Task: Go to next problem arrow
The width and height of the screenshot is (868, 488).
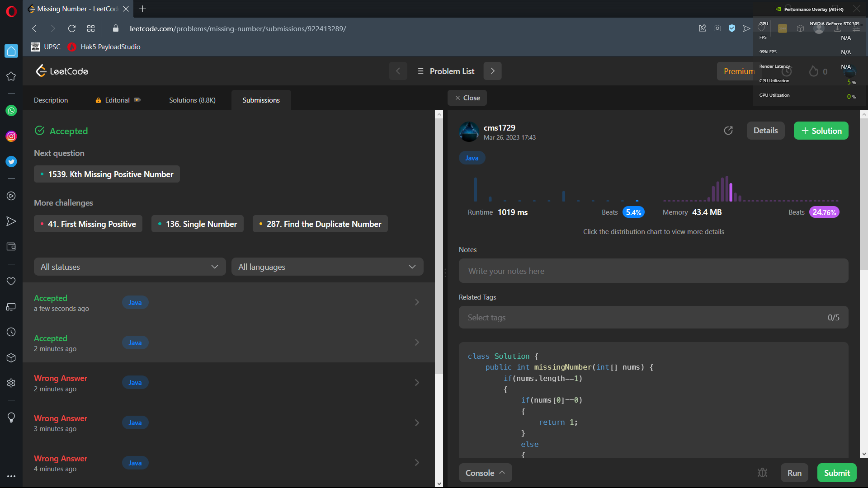Action: (x=492, y=71)
